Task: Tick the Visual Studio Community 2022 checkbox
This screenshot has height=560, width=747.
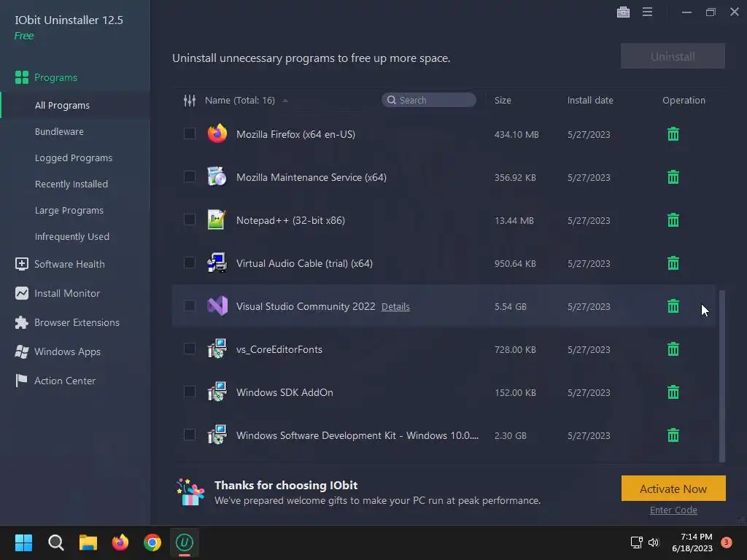Action: (x=189, y=306)
